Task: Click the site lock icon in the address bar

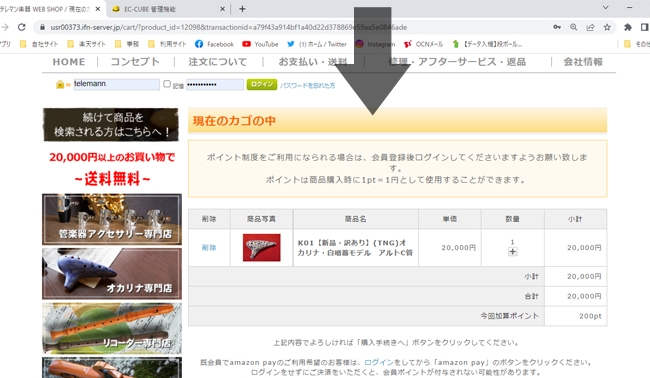Action: tap(42, 27)
